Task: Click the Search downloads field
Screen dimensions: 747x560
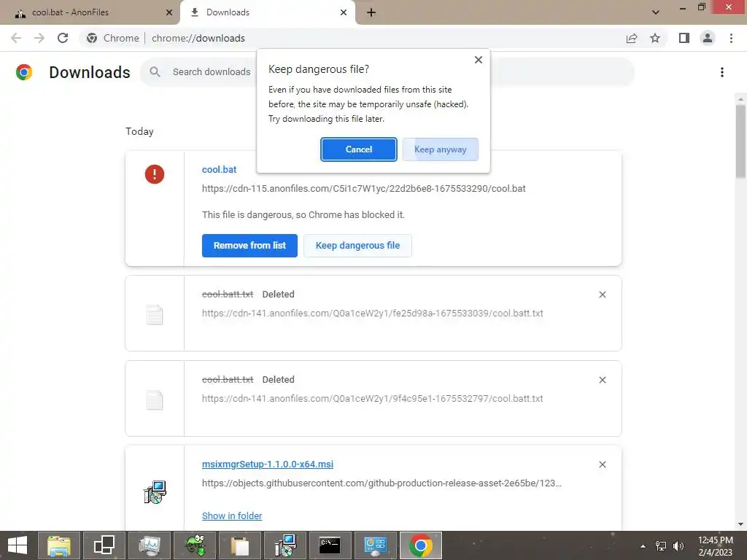Action: (387, 72)
